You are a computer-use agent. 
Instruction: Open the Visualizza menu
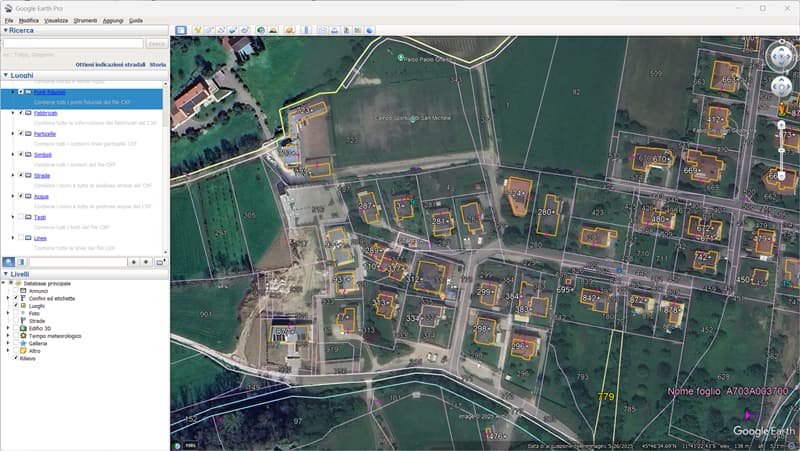[x=56, y=20]
